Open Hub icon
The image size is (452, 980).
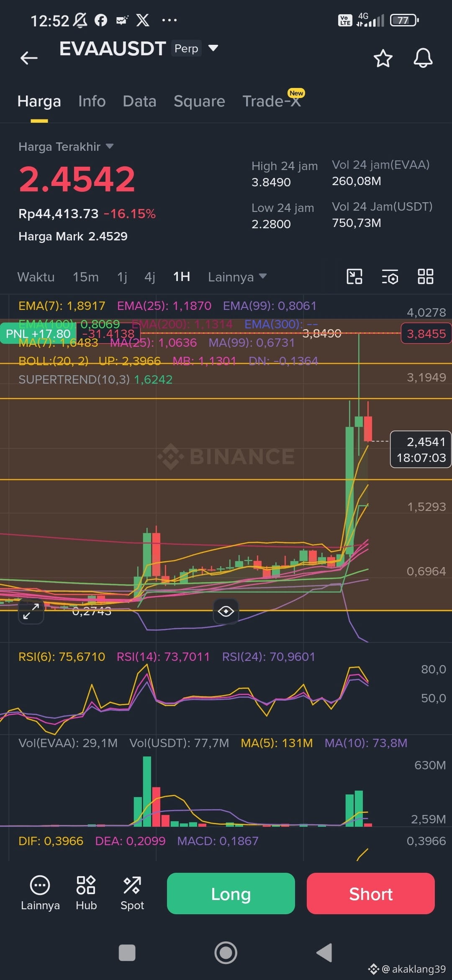pos(86,893)
